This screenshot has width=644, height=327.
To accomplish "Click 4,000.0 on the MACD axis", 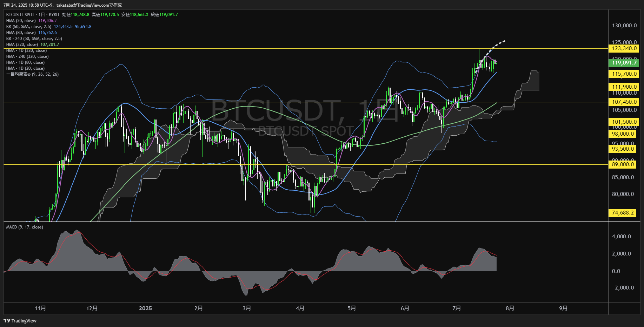I will coord(622,237).
